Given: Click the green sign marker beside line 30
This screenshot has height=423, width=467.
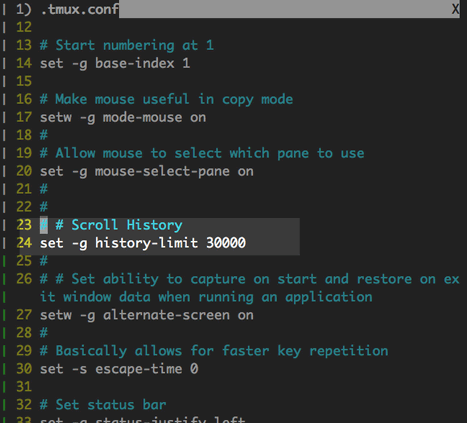Looking at the screenshot, I should 4,369.
